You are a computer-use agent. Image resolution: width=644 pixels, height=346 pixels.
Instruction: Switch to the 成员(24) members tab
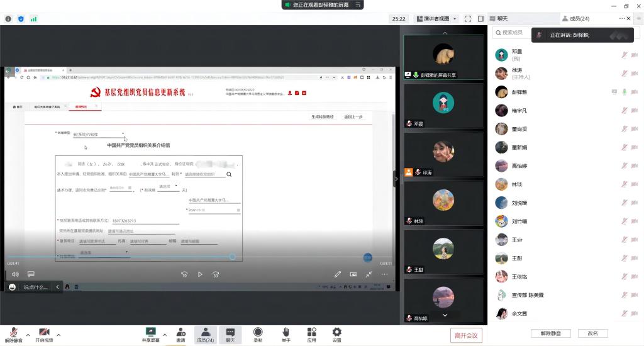(575, 19)
